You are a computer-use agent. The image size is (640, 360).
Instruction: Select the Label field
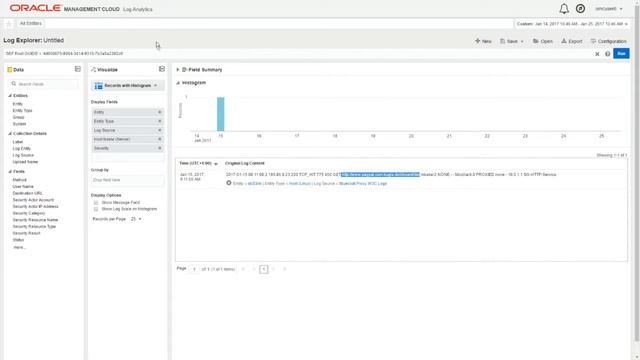[x=18, y=142]
